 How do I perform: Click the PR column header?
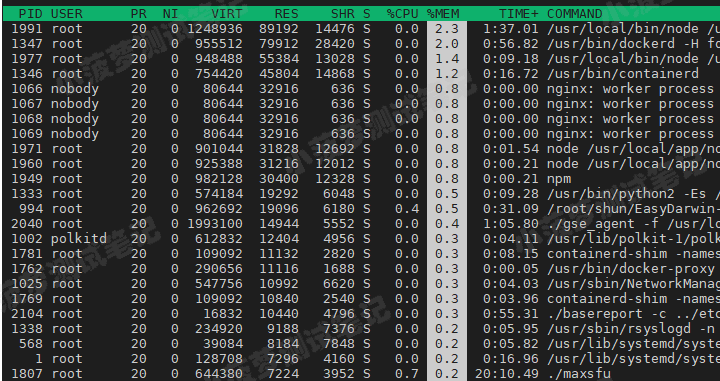coord(139,14)
